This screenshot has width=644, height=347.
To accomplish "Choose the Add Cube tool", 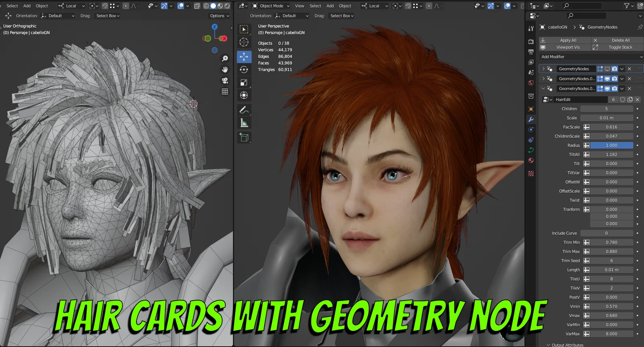I will (x=244, y=137).
